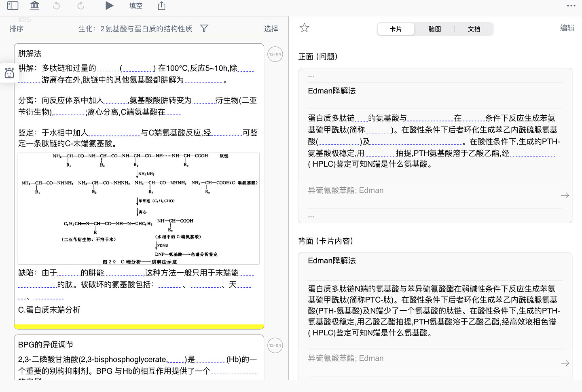The width and height of the screenshot is (582, 392).
Task: Select the BPG的异促调节 card
Action: tap(139, 357)
